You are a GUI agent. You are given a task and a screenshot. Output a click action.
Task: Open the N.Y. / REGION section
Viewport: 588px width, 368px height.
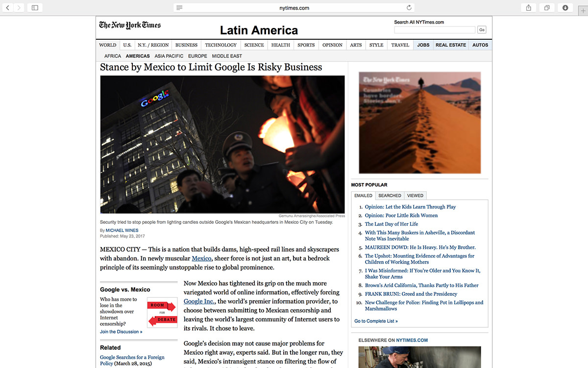(x=153, y=45)
